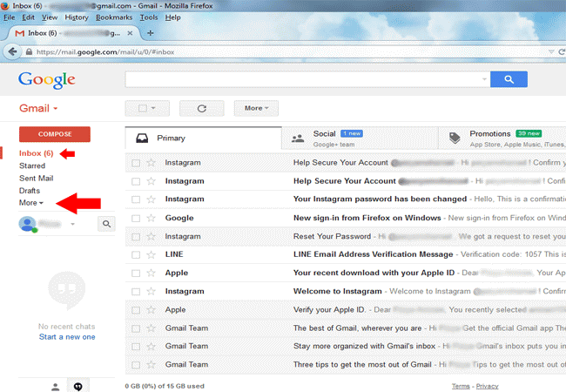
Task: Open the Drafts folder
Action: point(30,191)
